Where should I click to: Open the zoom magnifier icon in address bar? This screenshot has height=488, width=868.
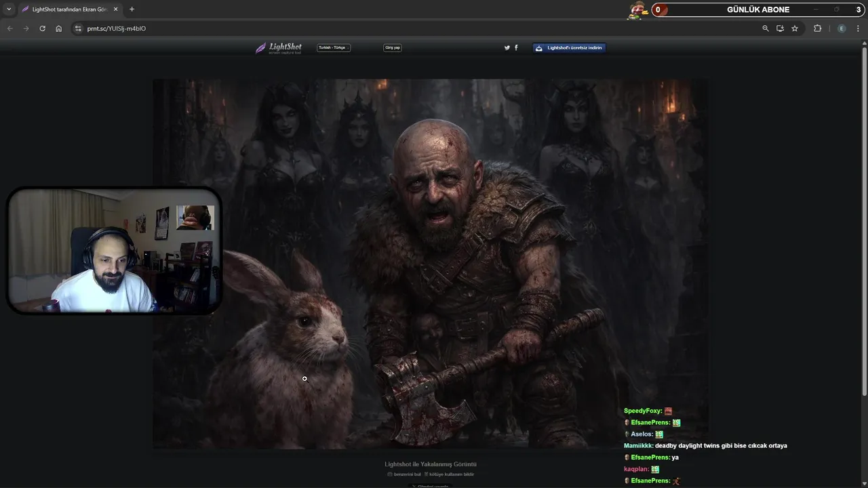[x=766, y=28]
